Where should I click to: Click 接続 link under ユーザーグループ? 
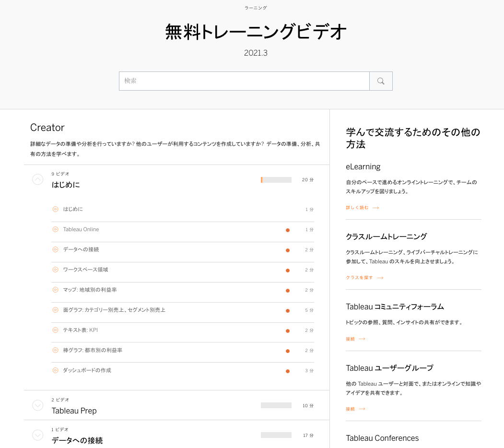pos(350,409)
